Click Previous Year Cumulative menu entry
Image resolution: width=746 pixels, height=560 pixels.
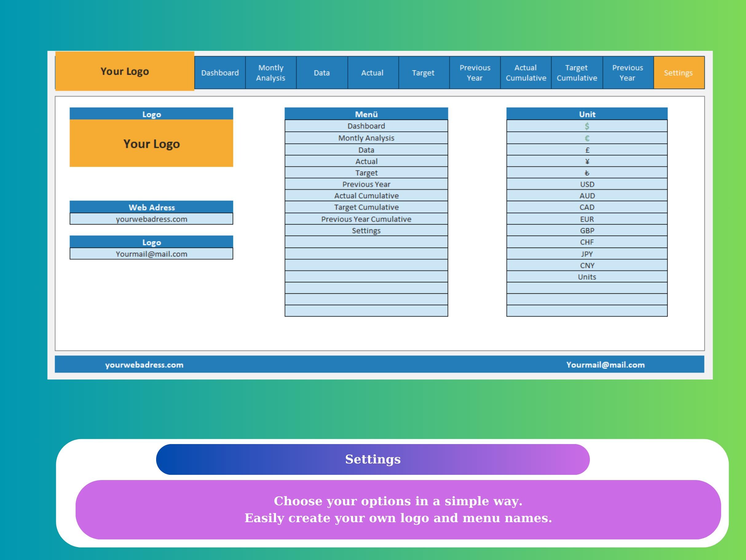[366, 219]
